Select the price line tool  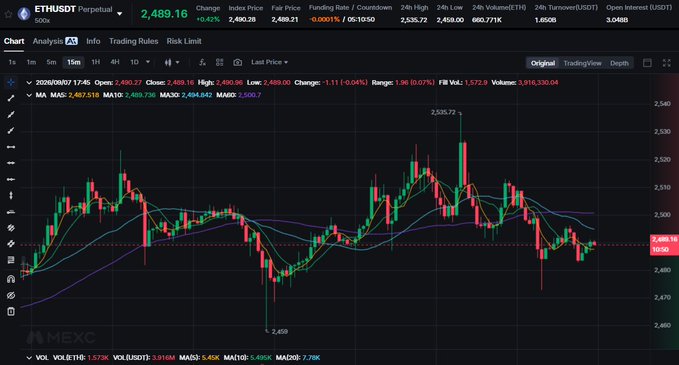(x=11, y=212)
